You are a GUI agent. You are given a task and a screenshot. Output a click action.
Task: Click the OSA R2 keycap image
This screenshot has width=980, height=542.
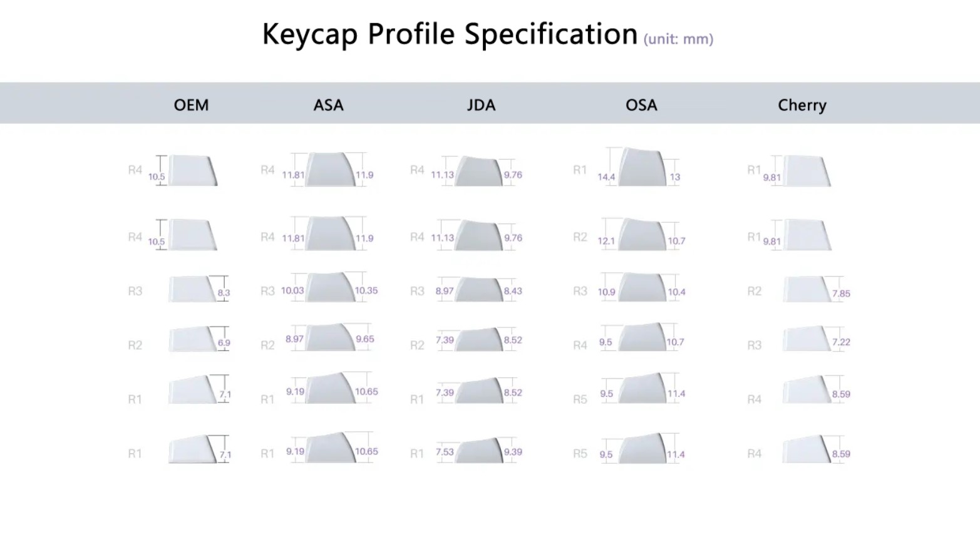click(x=641, y=235)
